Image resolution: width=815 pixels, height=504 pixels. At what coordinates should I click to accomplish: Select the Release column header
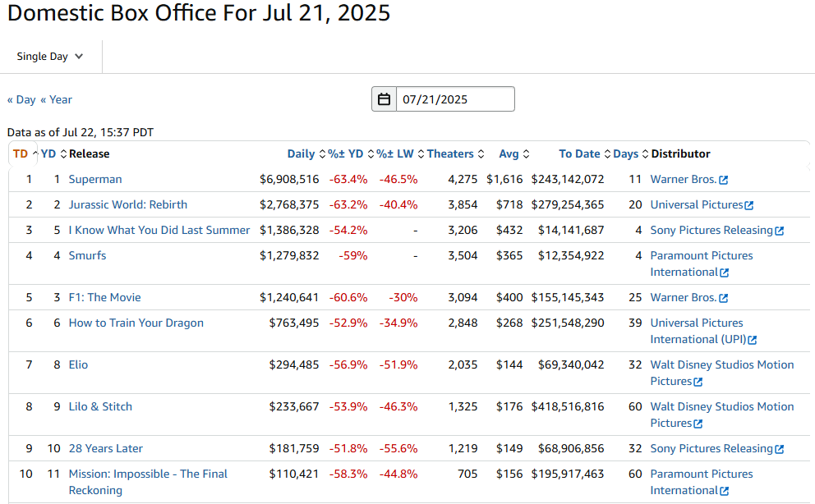90,153
